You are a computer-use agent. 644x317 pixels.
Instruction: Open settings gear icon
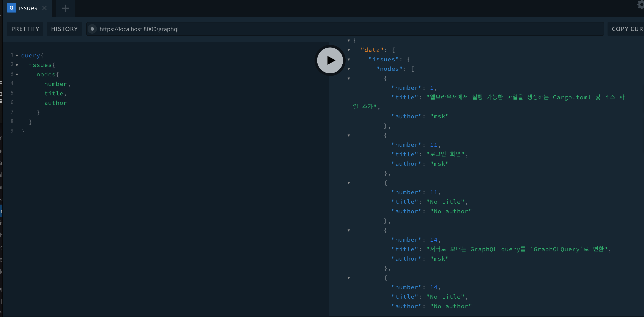[641, 5]
